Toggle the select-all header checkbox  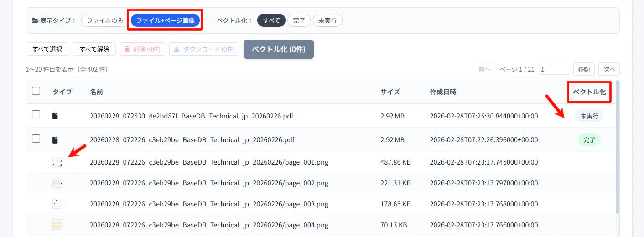(36, 91)
